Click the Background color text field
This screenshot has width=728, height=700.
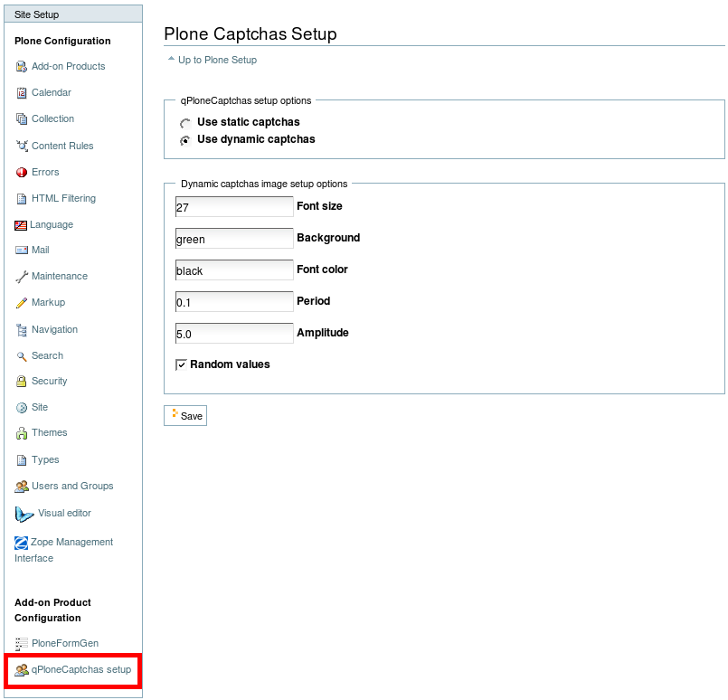(234, 239)
